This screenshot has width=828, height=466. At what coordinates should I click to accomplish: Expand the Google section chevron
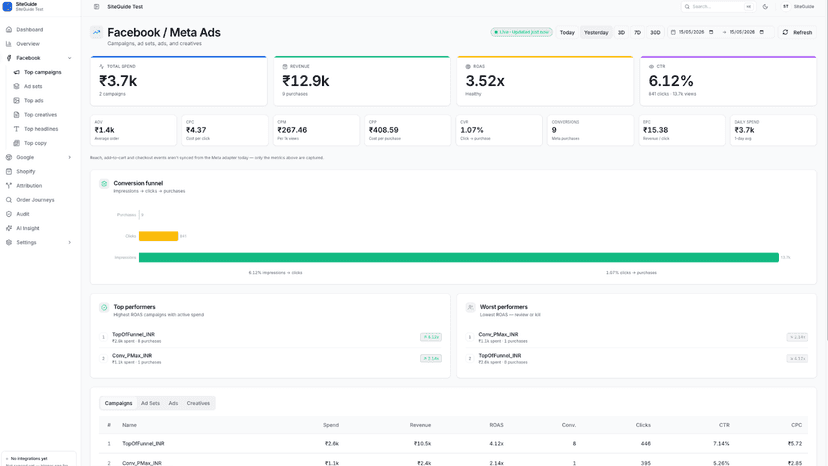pos(69,157)
